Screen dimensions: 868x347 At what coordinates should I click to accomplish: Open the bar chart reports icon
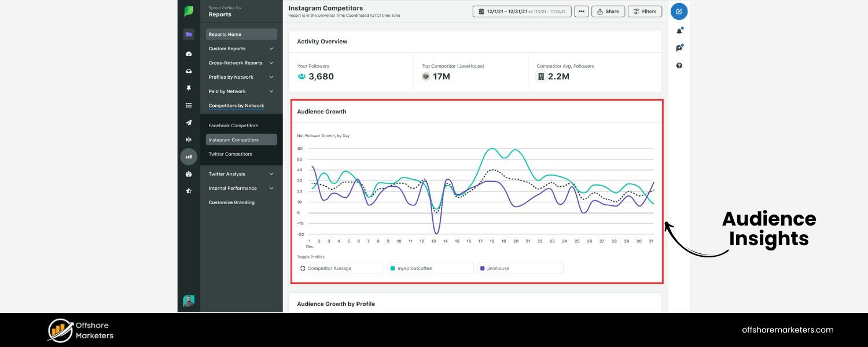(189, 157)
